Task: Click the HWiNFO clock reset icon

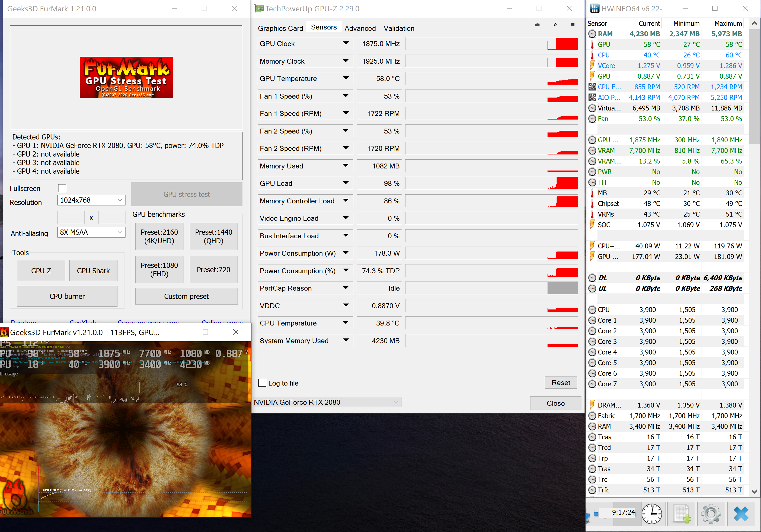Action: (x=652, y=513)
